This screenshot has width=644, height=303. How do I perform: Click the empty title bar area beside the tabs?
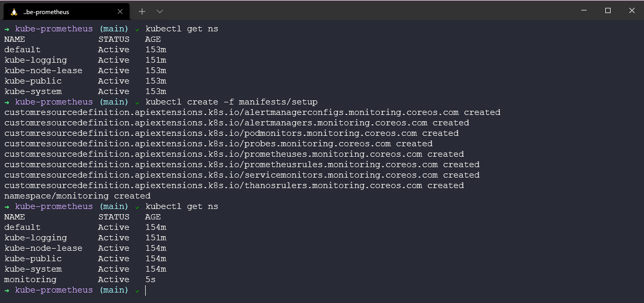pos(366,10)
